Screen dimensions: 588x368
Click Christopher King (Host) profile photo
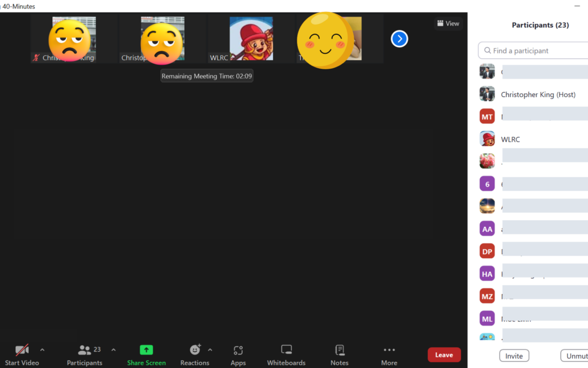[487, 94]
